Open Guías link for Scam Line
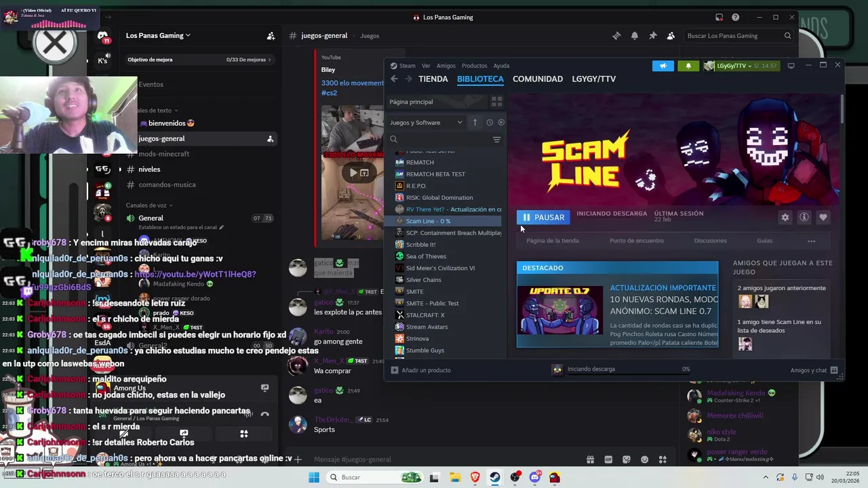 click(x=764, y=241)
